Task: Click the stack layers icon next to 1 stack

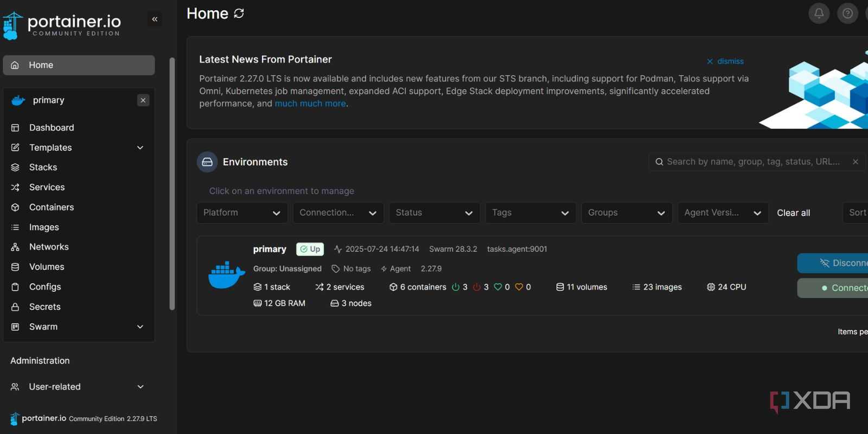Action: coord(258,287)
